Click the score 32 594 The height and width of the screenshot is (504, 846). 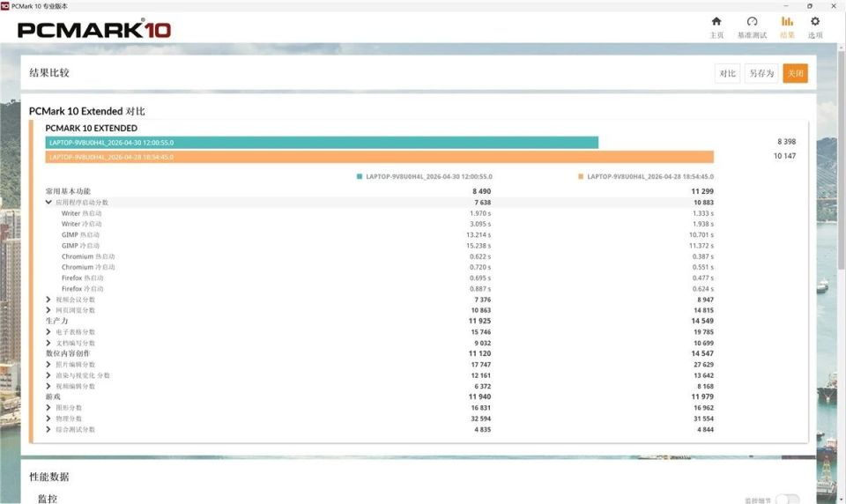(x=481, y=419)
